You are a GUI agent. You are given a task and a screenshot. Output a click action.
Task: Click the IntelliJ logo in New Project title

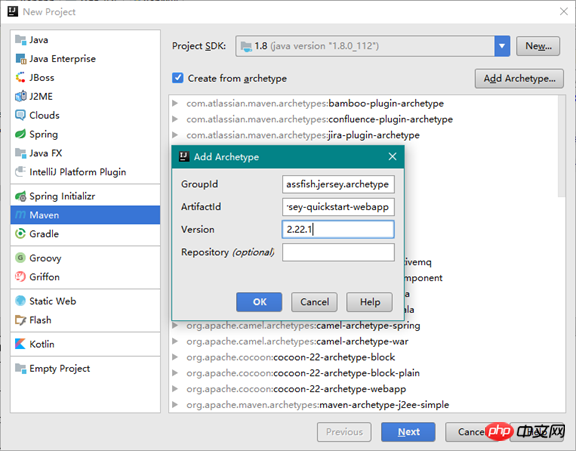point(12,11)
